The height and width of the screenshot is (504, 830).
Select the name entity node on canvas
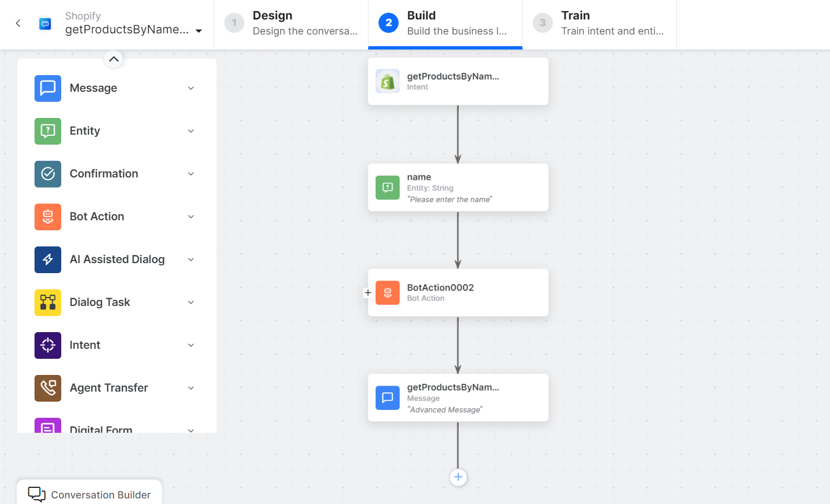click(458, 187)
